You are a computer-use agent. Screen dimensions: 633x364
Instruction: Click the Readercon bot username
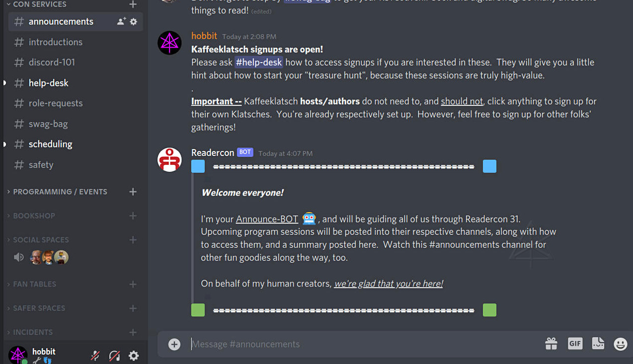(213, 152)
